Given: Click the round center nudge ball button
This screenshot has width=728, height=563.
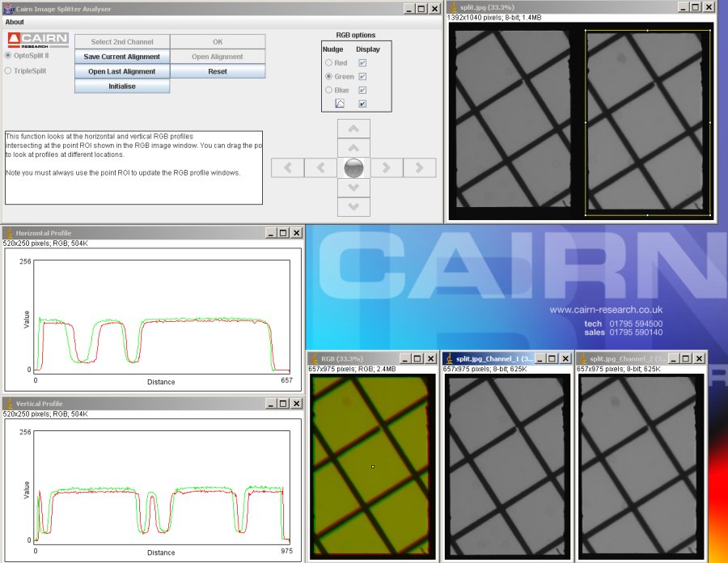Looking at the screenshot, I should [x=353, y=167].
